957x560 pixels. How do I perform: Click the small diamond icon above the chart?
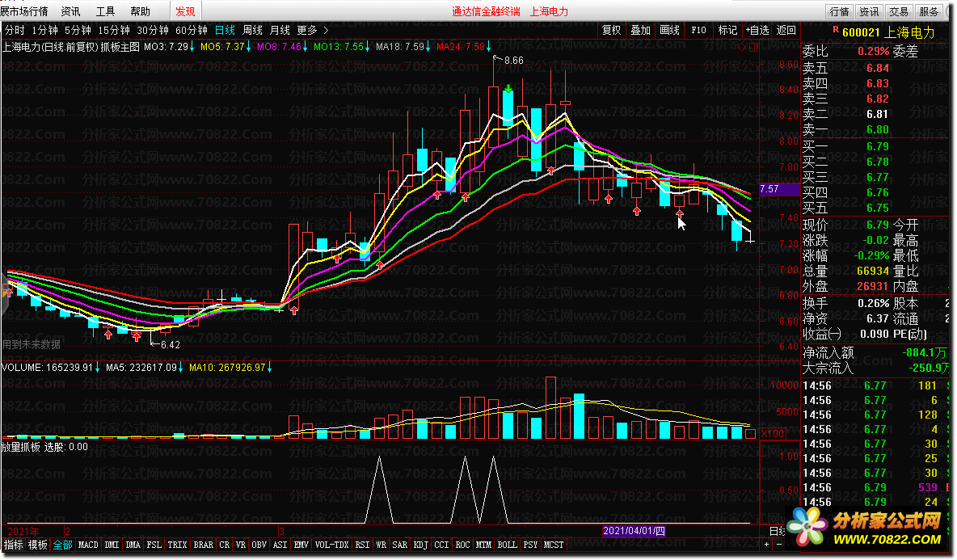point(742,47)
